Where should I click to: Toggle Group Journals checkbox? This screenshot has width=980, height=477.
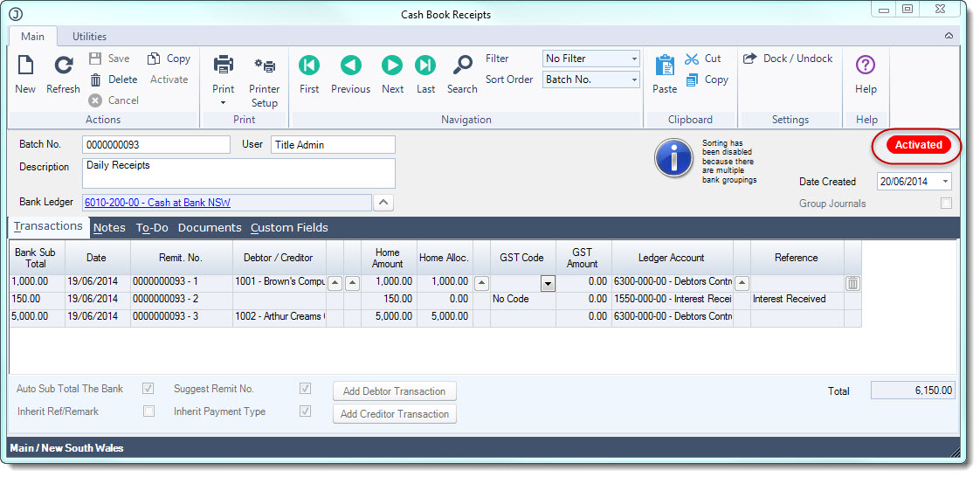coord(946,204)
